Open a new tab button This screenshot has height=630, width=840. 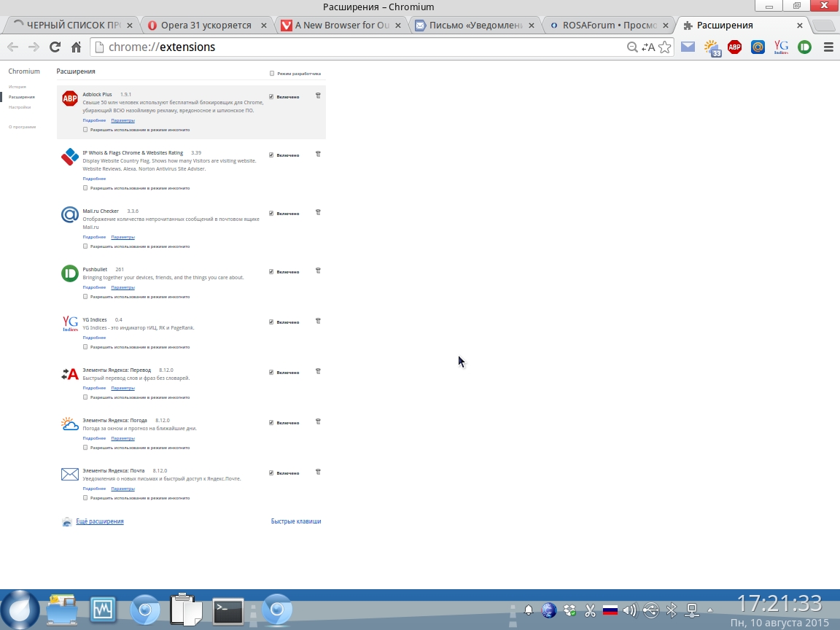click(822, 26)
